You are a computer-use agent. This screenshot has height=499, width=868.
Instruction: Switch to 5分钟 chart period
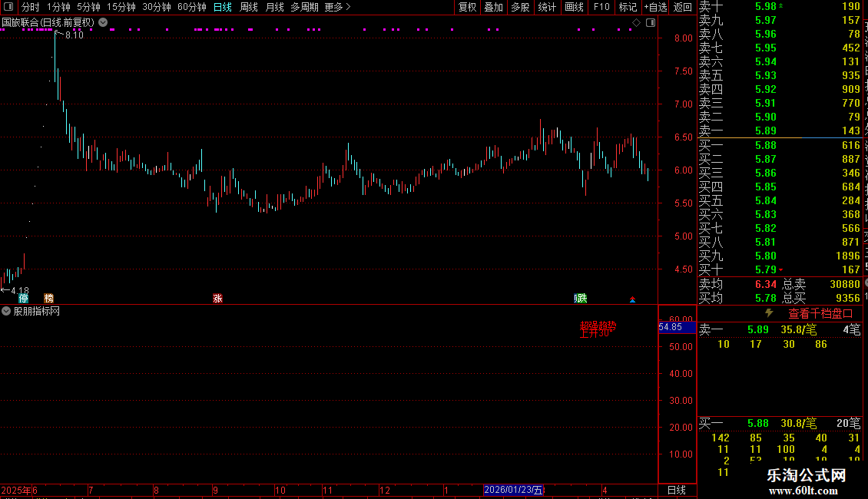pyautogui.click(x=88, y=7)
